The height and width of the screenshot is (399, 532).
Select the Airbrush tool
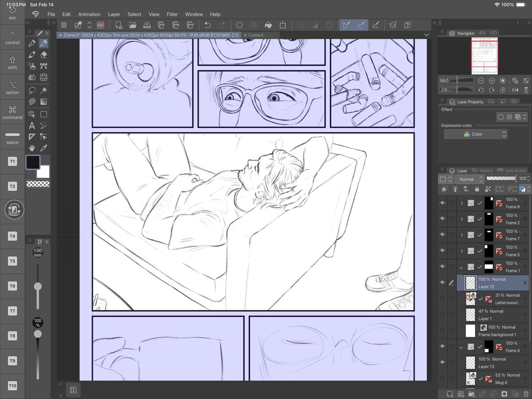pyautogui.click(x=32, y=66)
